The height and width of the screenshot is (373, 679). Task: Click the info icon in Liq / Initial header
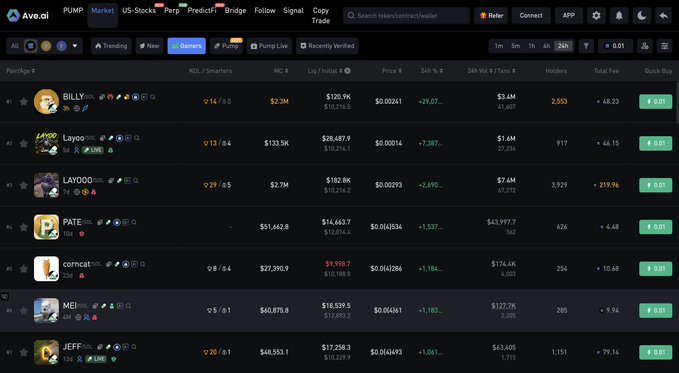(x=347, y=71)
